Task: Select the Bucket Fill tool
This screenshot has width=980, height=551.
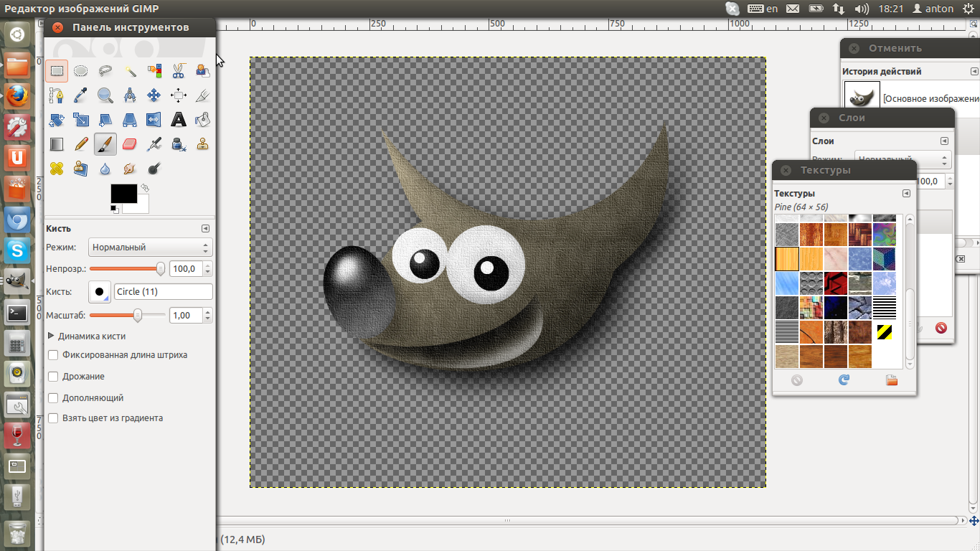Action: [203, 120]
